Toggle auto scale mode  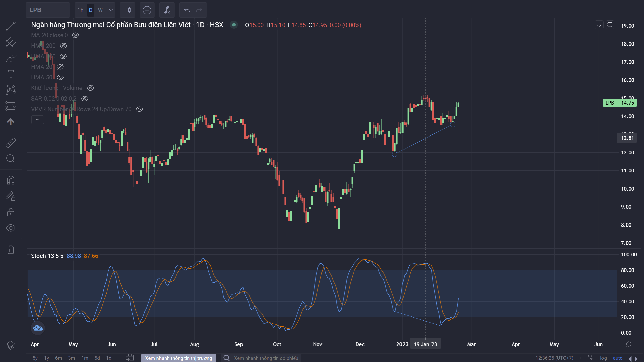(x=618, y=358)
